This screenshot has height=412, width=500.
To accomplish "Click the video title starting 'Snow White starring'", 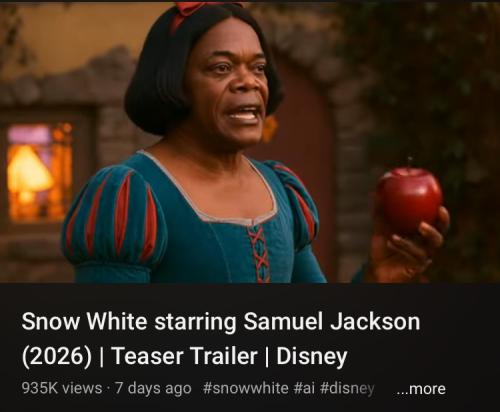I will click(221, 339).
